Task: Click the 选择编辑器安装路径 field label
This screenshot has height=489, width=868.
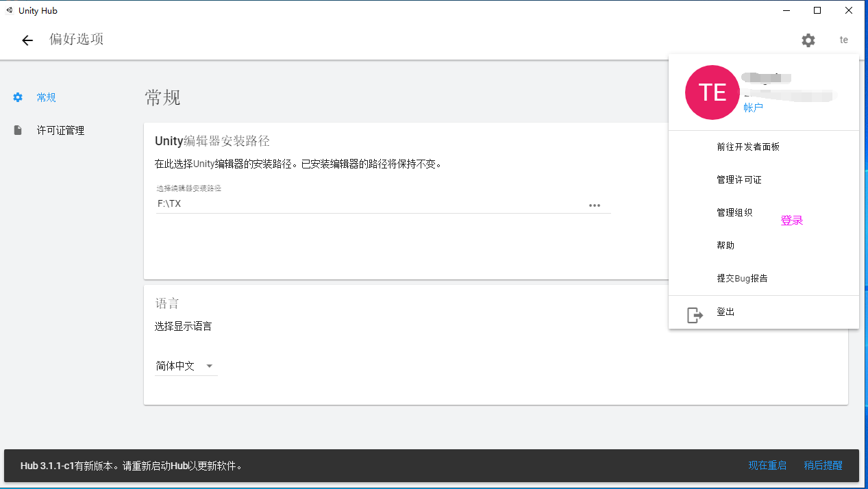Action: [189, 188]
